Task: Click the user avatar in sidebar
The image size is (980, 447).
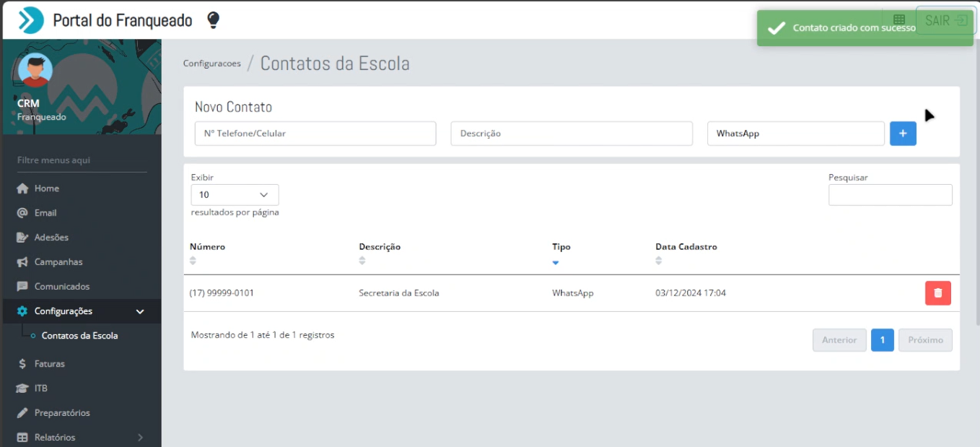Action: (35, 71)
